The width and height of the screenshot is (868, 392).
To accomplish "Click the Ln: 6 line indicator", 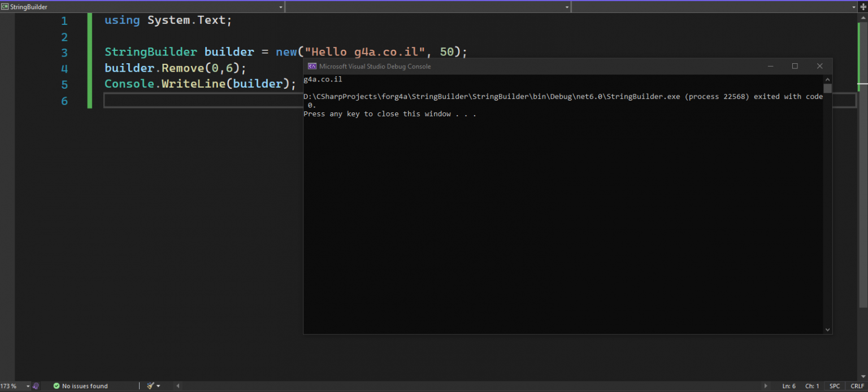I will click(x=789, y=386).
